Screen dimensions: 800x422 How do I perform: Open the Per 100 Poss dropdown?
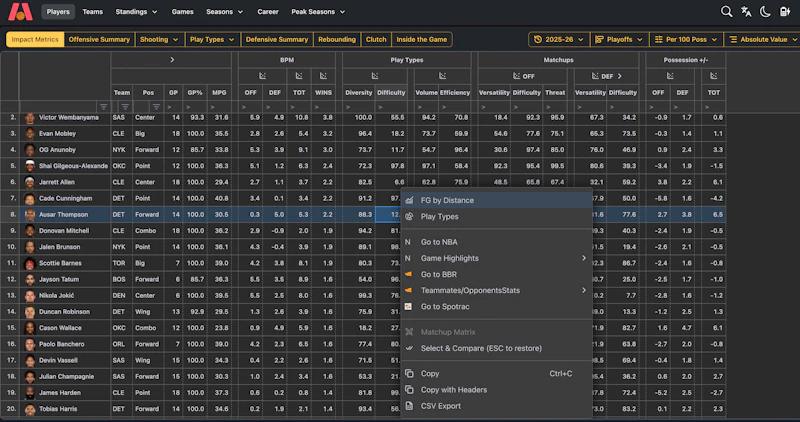click(x=686, y=39)
